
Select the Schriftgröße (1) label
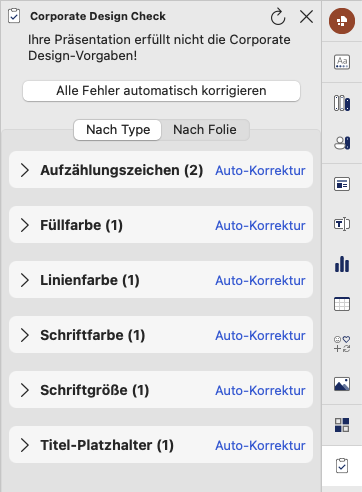[95, 390]
